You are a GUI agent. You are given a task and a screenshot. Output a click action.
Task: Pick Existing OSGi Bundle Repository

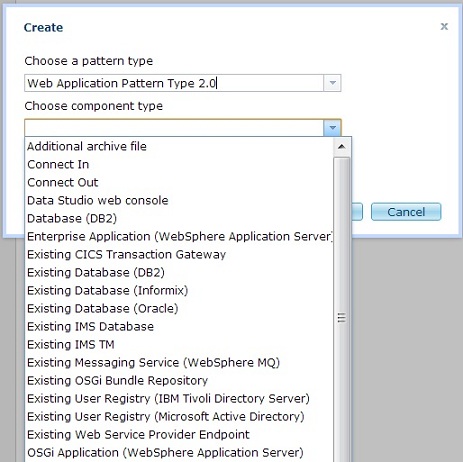tap(179, 380)
